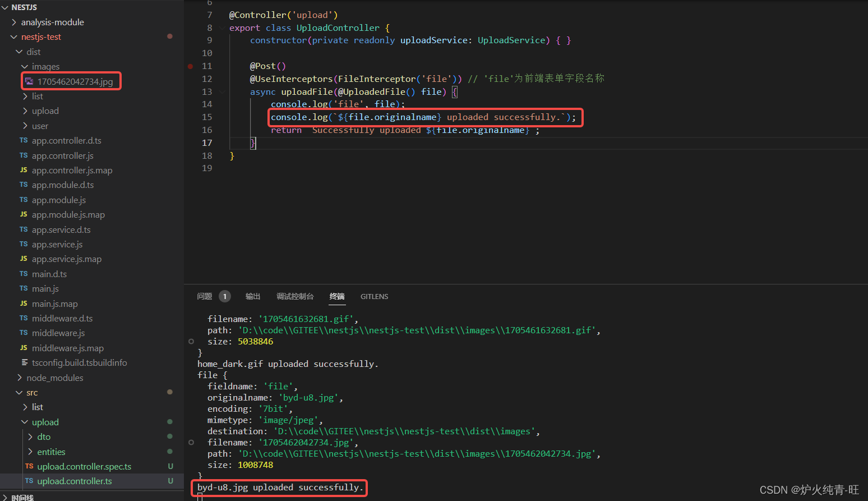The height and width of the screenshot is (501, 868).
Task: Toggle the red breakpoint on line 11
Action: pos(190,66)
